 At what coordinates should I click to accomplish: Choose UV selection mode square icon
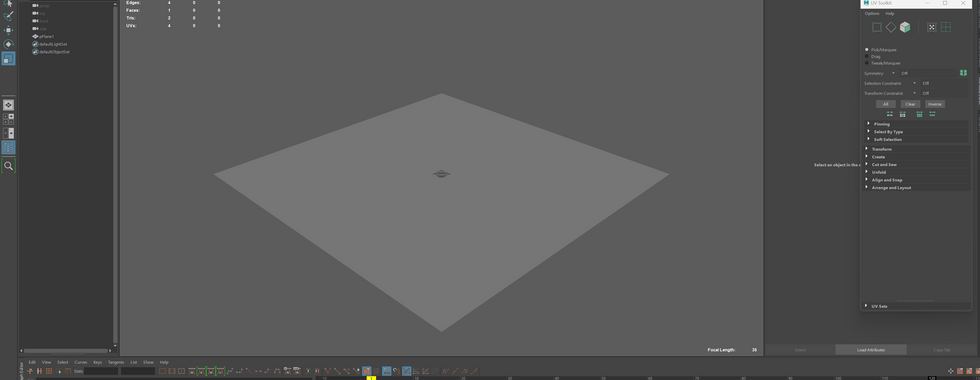877,27
